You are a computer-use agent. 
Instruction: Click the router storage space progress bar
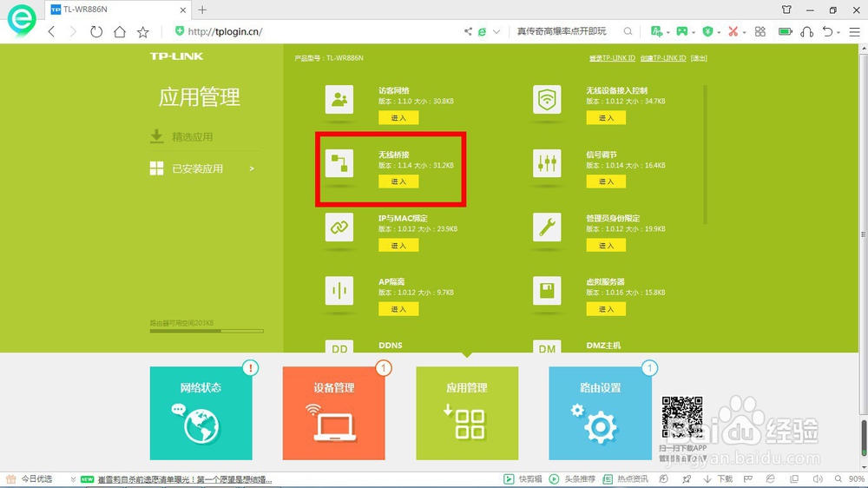point(207,331)
